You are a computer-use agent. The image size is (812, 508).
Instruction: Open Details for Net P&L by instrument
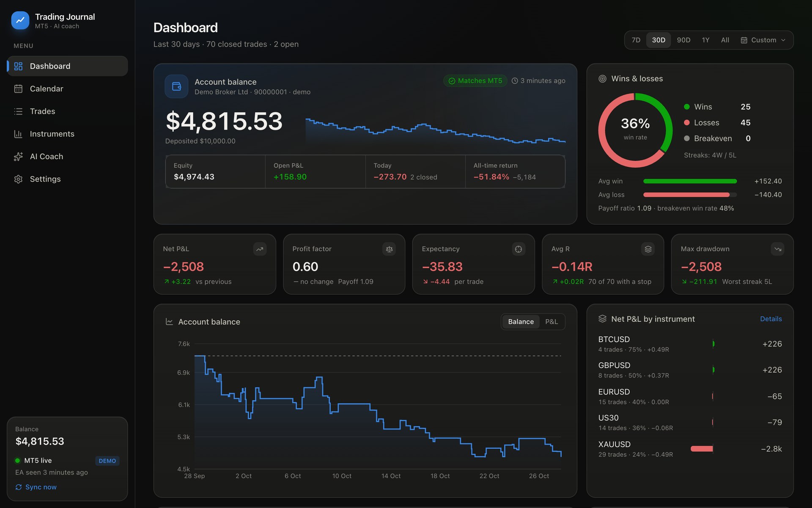click(771, 319)
